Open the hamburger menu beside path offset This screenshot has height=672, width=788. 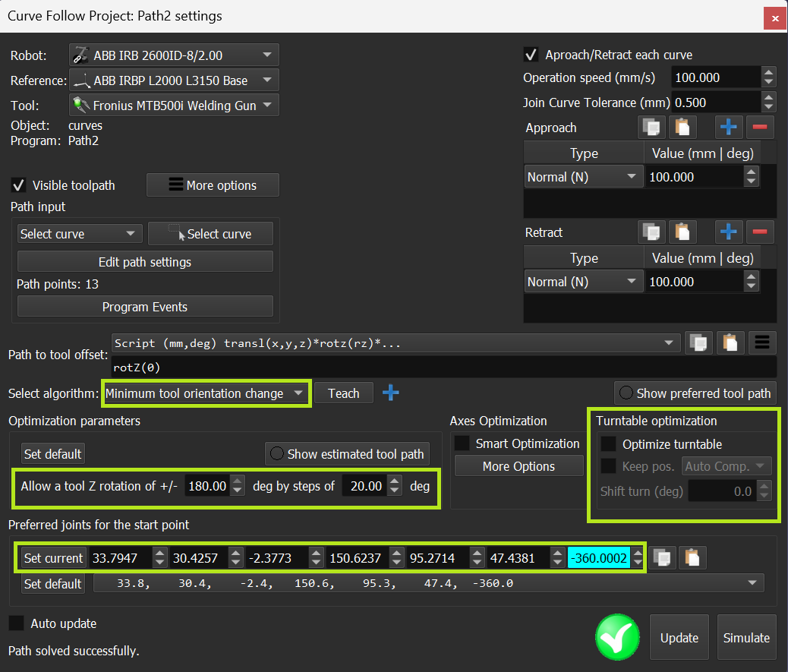pyautogui.click(x=762, y=343)
